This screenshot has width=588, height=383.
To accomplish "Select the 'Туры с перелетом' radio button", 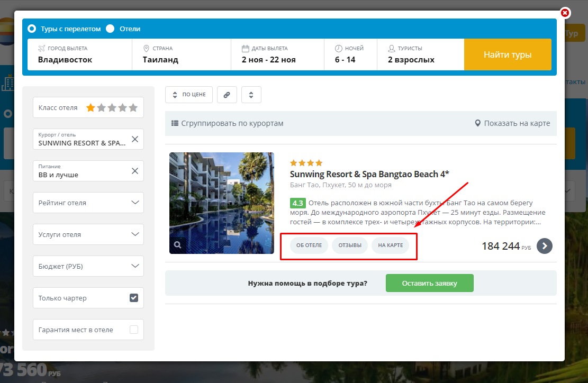I will point(32,29).
